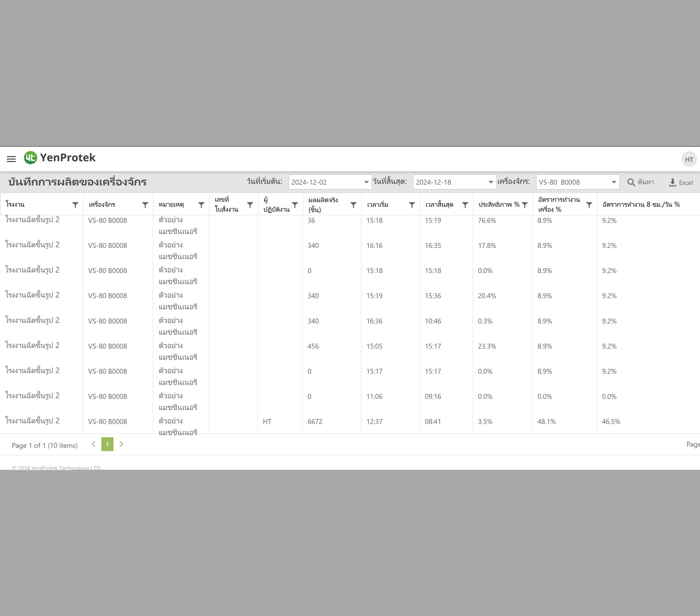Sort by อัตราการทำงาน 8 ชม./วัน % header
Image resolution: width=700 pixels, height=616 pixels.
point(641,205)
